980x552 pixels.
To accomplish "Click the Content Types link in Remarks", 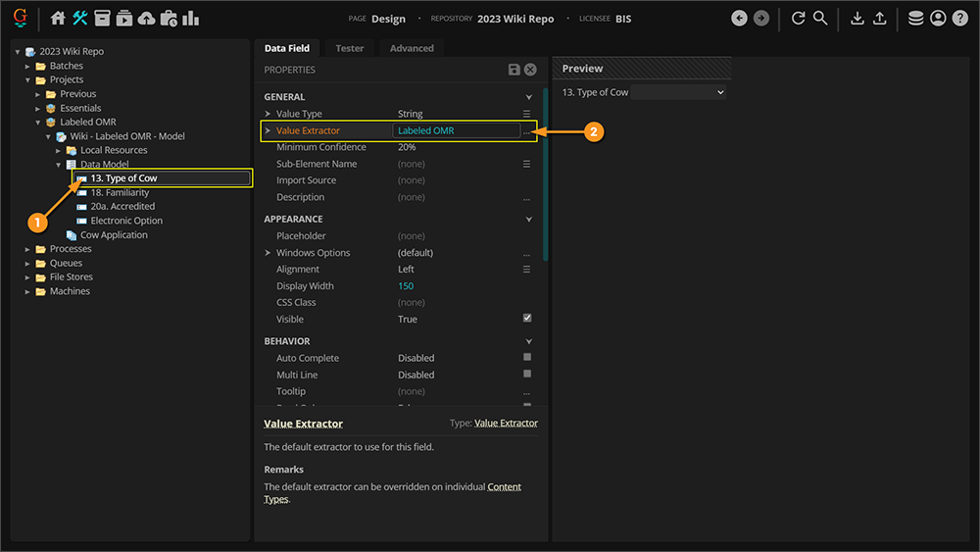I will (504, 487).
